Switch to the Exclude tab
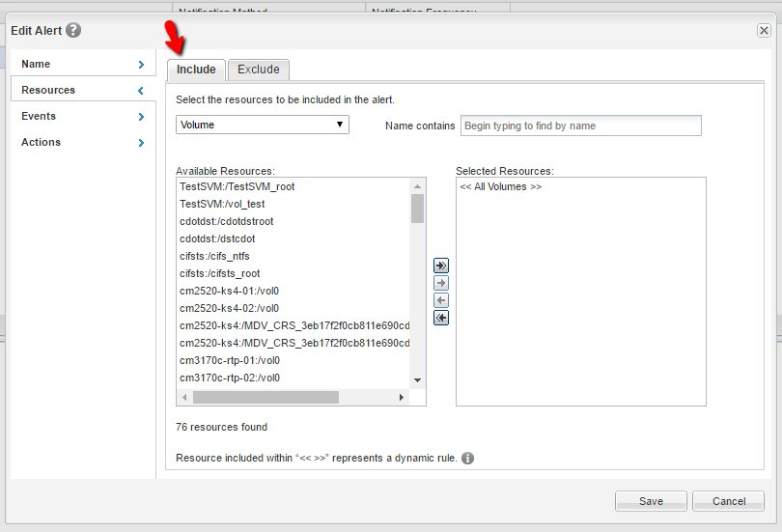 [259, 70]
